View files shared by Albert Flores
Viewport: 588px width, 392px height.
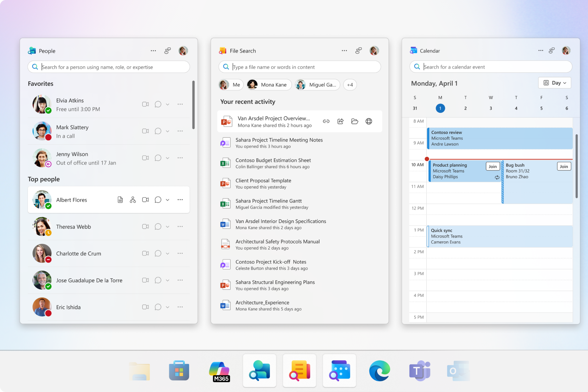coord(120,199)
